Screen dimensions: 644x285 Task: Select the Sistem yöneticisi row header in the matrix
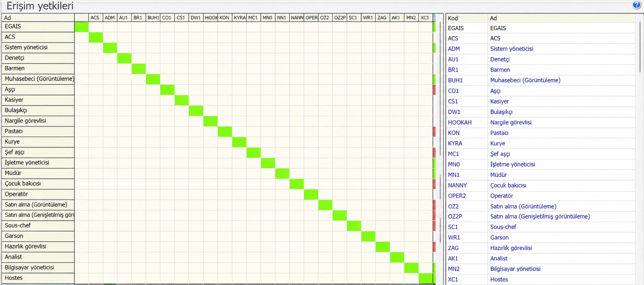coord(38,47)
